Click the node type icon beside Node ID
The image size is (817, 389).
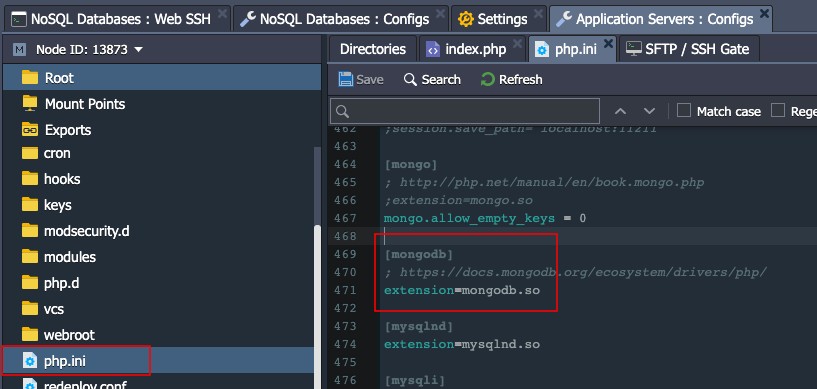[x=20, y=49]
